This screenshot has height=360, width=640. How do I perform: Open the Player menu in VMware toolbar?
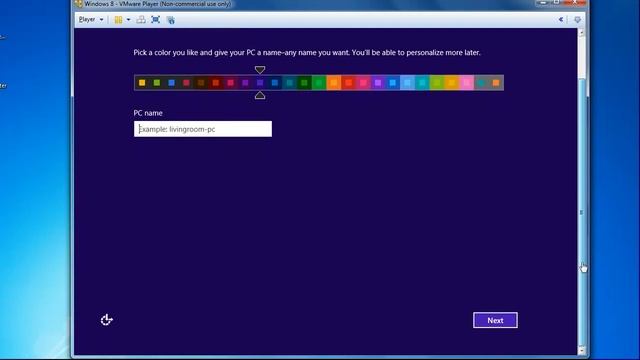(x=91, y=20)
